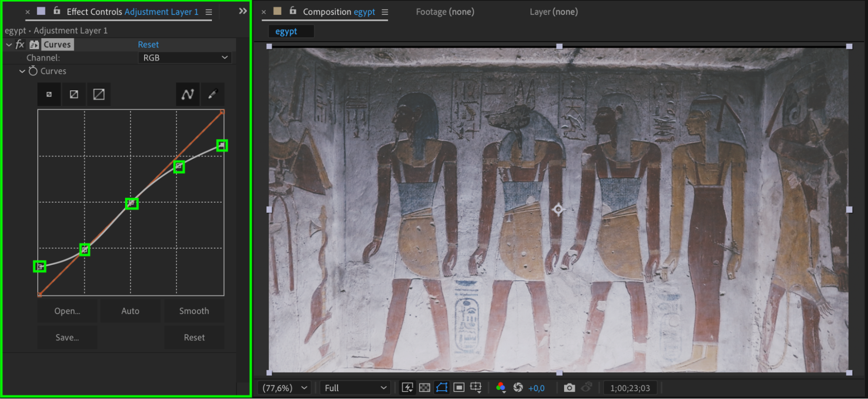
Task: Set the curve graph to largest size
Action: coord(99,94)
